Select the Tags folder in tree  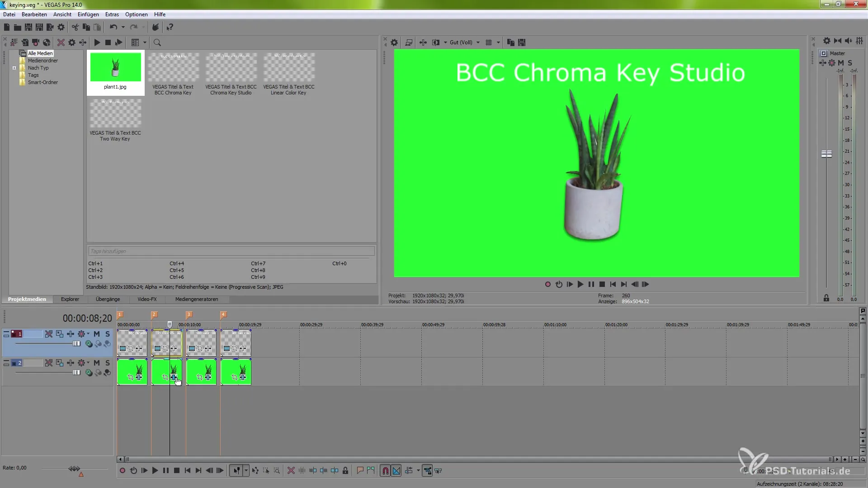(x=33, y=75)
